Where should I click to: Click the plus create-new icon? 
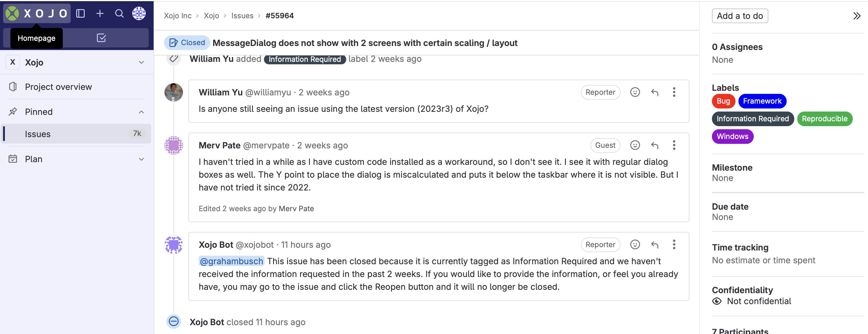100,13
